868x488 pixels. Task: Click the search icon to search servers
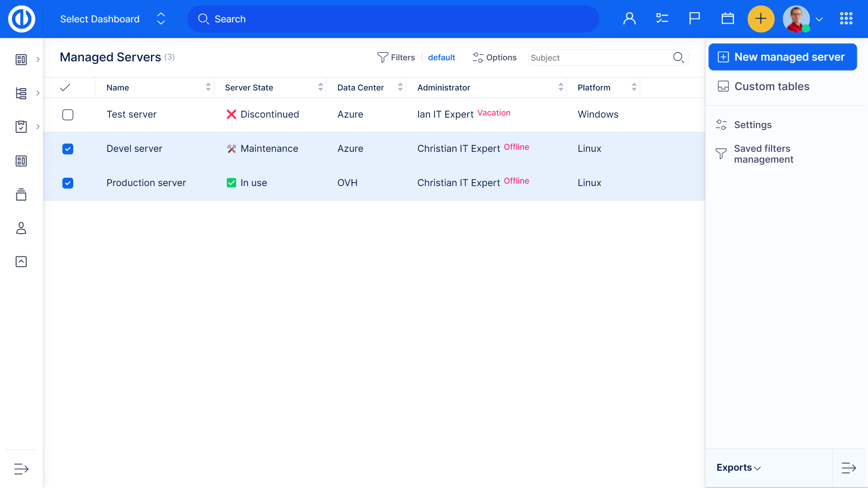click(678, 57)
